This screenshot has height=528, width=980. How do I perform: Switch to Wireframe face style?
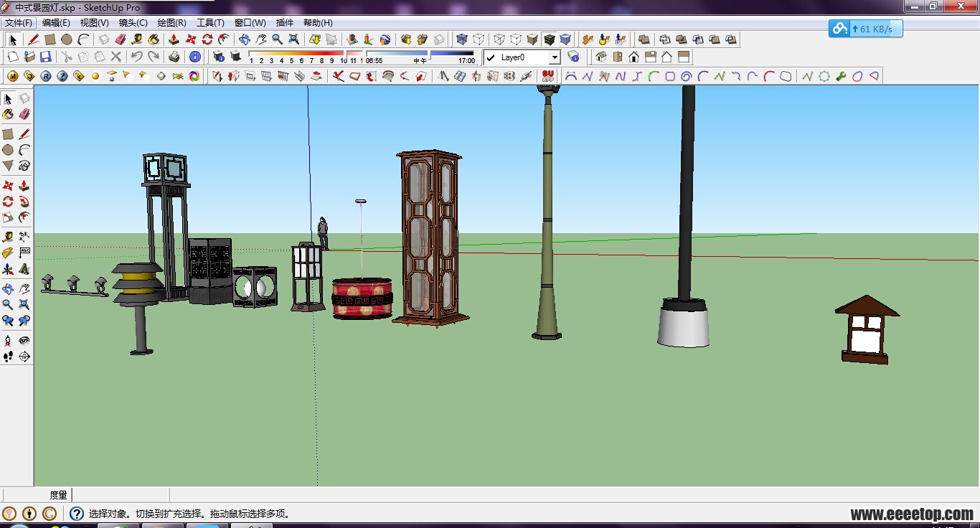(499, 39)
